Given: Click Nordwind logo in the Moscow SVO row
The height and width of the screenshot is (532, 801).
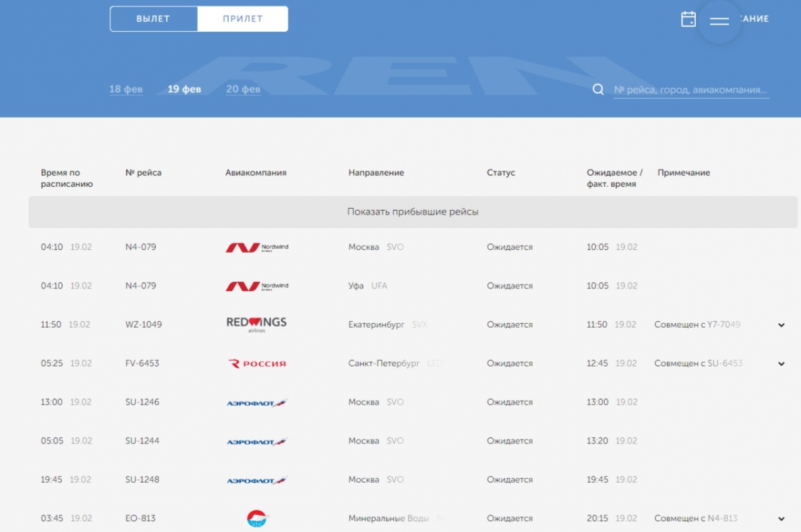Looking at the screenshot, I should click(x=257, y=247).
